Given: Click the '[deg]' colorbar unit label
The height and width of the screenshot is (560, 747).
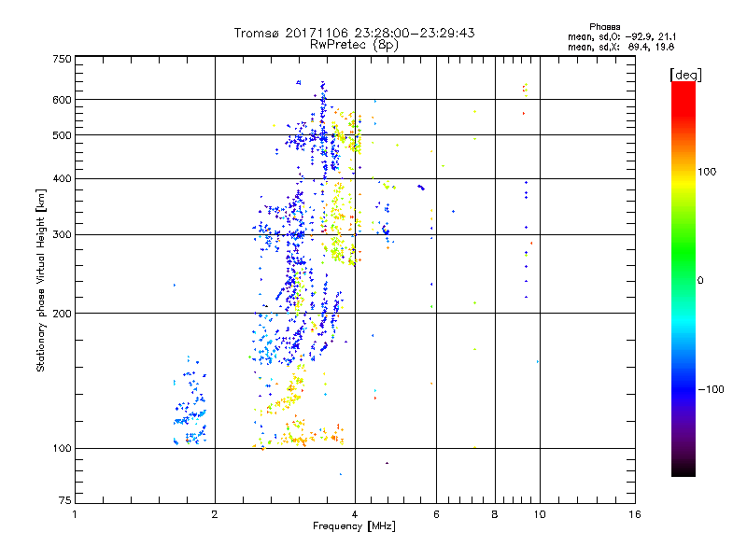Looking at the screenshot, I should click(685, 75).
